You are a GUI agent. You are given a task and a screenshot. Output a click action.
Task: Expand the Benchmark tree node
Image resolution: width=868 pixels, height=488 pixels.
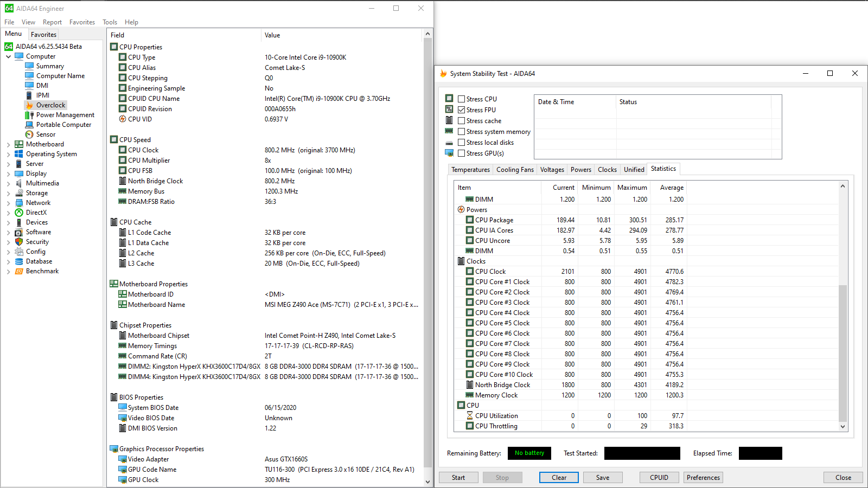pyautogui.click(x=8, y=271)
